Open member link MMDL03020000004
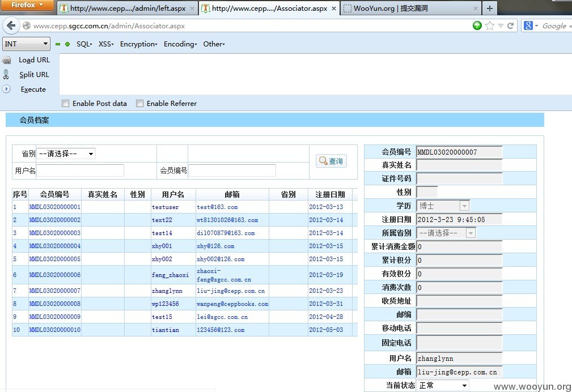572x392 pixels. pyautogui.click(x=55, y=246)
